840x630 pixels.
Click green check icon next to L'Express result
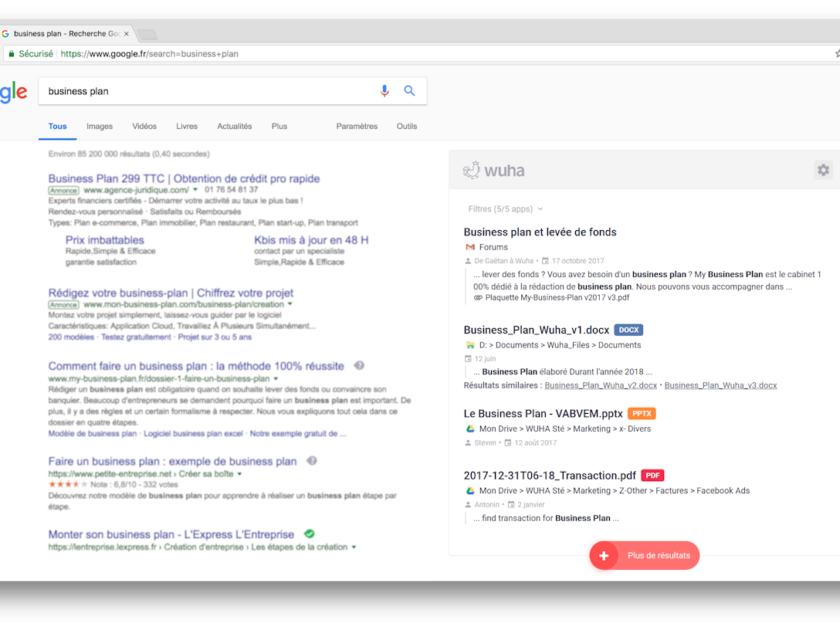pyautogui.click(x=310, y=533)
